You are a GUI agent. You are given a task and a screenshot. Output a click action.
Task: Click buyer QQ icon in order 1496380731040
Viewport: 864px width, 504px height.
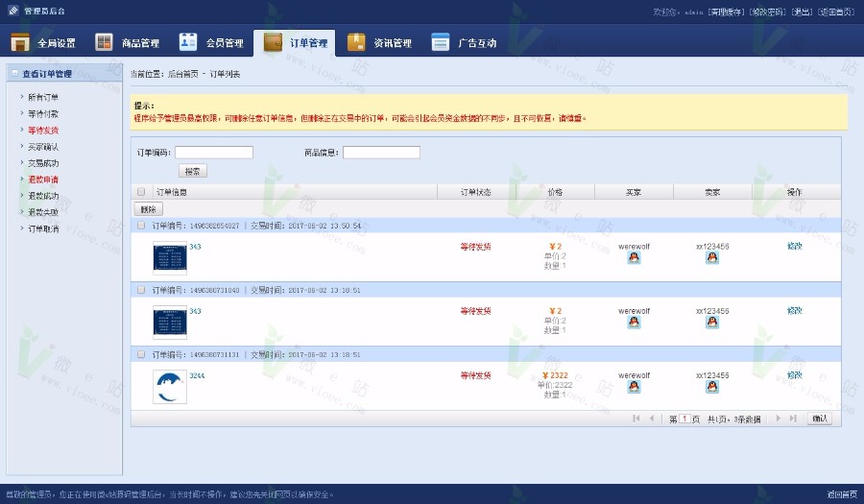point(634,323)
